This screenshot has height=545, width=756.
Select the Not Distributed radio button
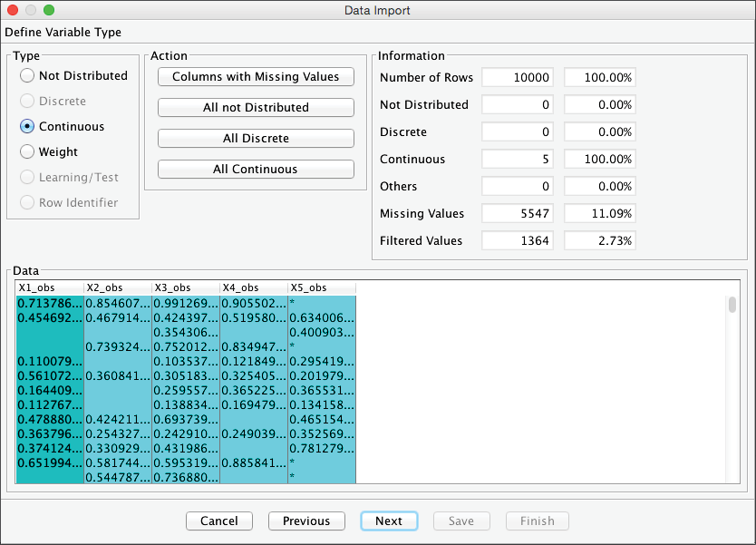27,76
